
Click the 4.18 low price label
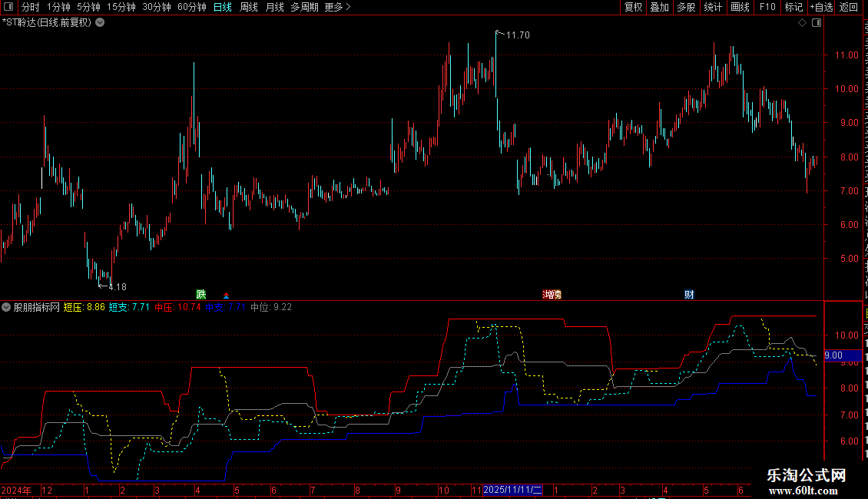pyautogui.click(x=118, y=287)
